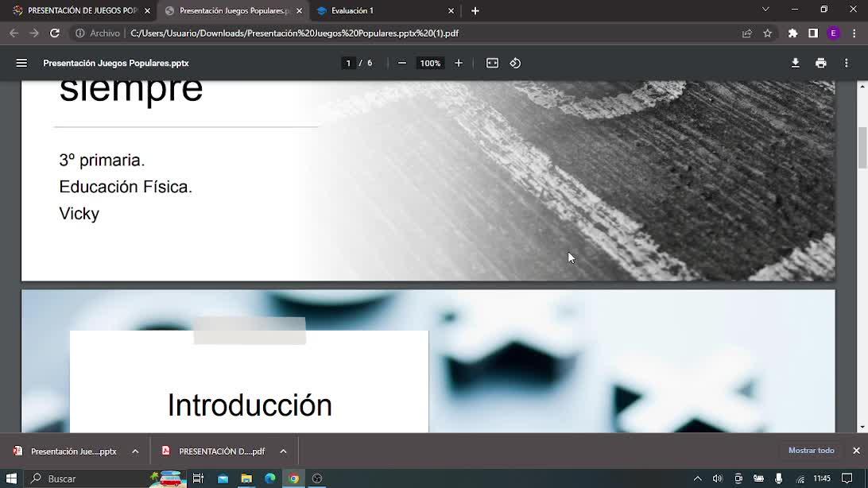This screenshot has height=488, width=868.
Task: Download the PDF file
Action: click(x=796, y=63)
